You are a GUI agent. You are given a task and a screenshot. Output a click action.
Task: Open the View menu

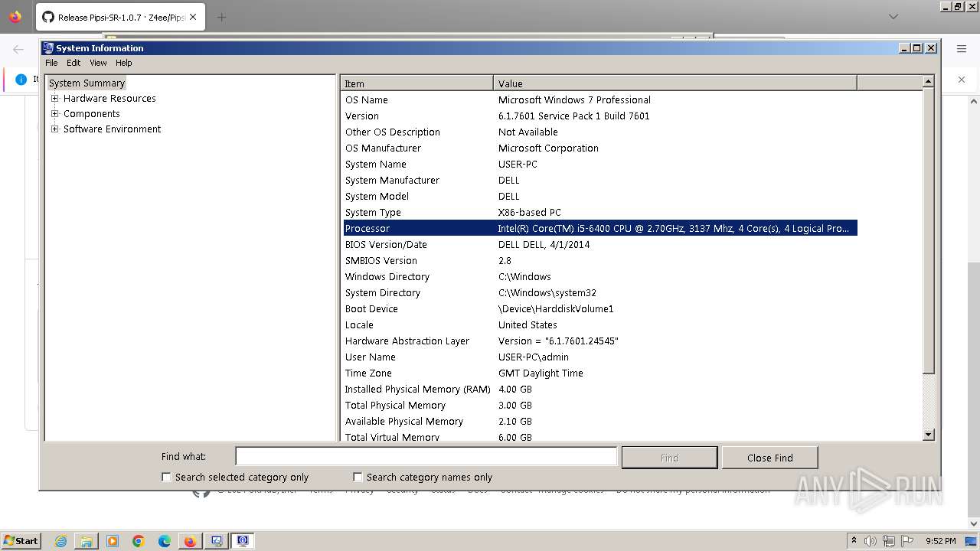point(98,63)
